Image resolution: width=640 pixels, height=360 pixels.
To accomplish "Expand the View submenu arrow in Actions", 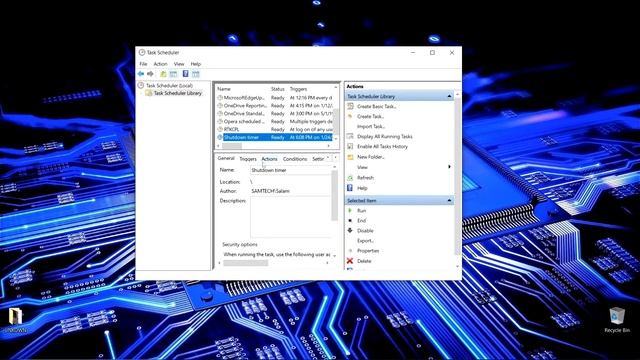I will coord(449,167).
